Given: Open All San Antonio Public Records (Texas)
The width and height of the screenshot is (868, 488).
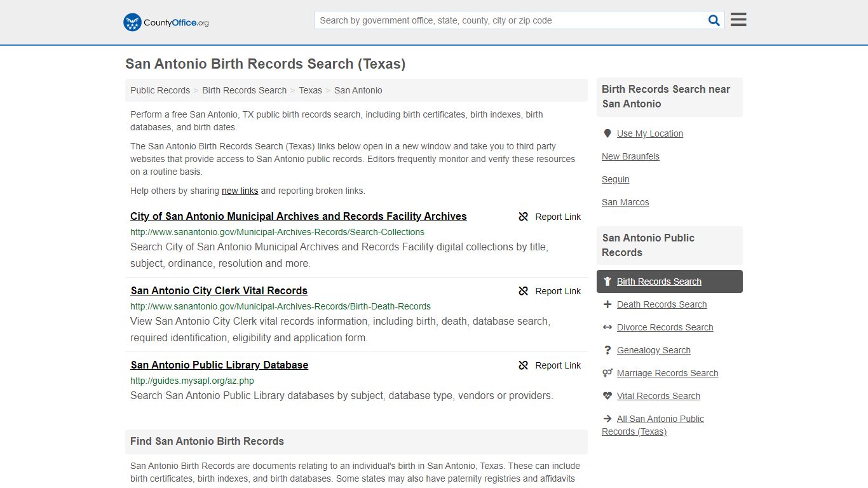Looking at the screenshot, I should (x=653, y=425).
